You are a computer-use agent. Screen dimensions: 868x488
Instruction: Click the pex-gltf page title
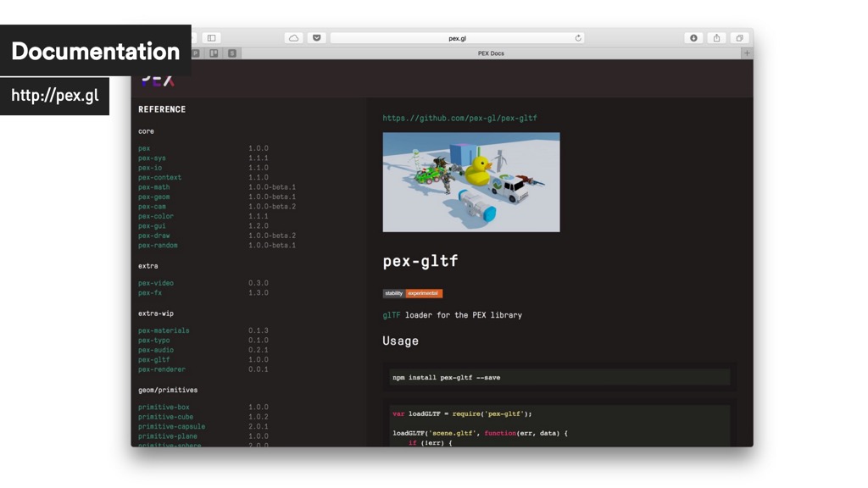[x=420, y=261]
